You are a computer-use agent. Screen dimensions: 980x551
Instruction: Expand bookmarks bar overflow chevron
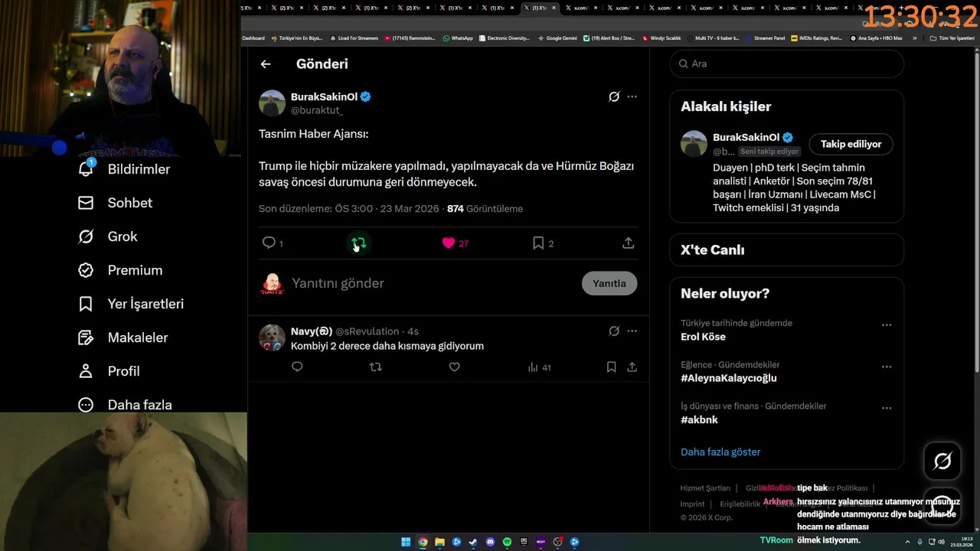pos(914,37)
